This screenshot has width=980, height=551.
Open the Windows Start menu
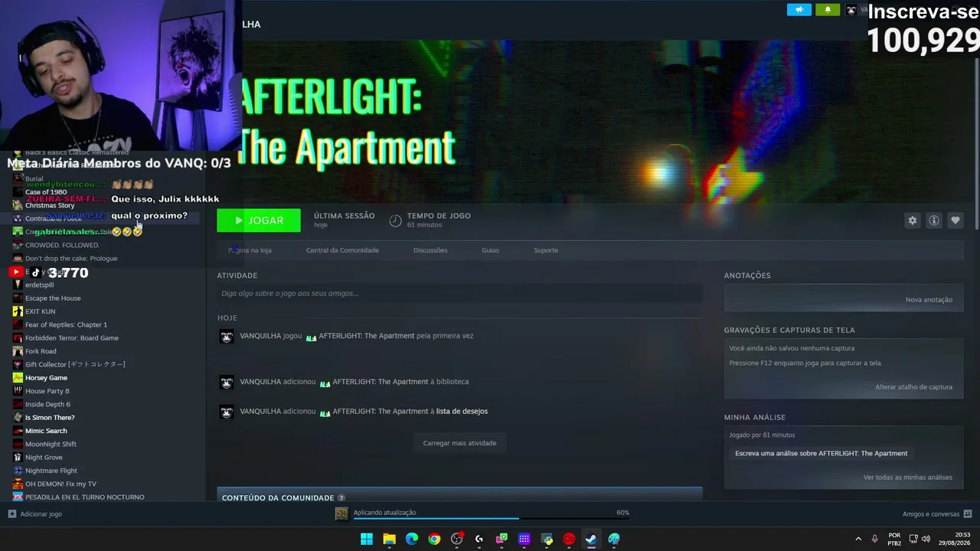367,539
